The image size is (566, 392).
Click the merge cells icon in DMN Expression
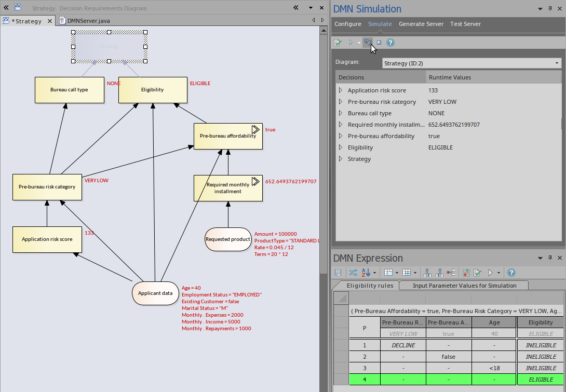(x=451, y=272)
